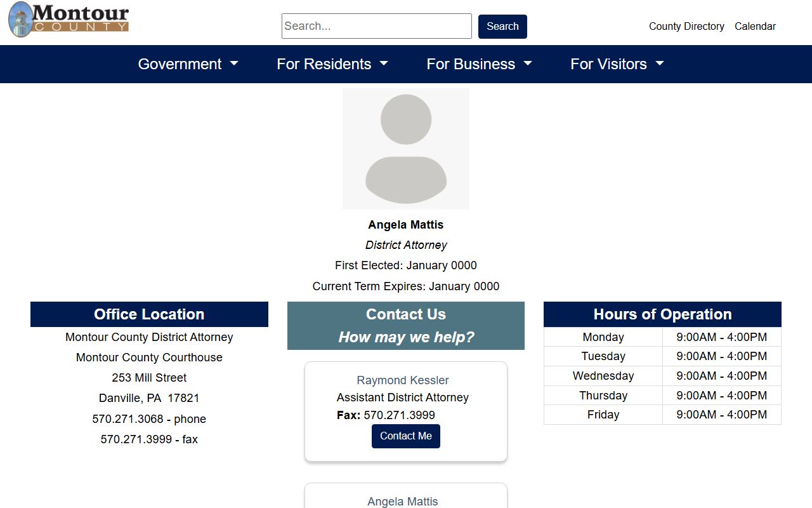Image resolution: width=812 pixels, height=508 pixels.
Task: Select Tuesday's 9:00AM - 4:00PM hours
Action: pos(722,356)
